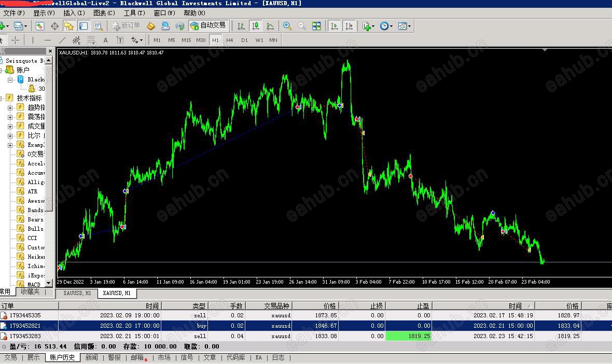The height and width of the screenshot is (364, 612).
Task: Collapse the Black account tree node
Action: click(10, 79)
